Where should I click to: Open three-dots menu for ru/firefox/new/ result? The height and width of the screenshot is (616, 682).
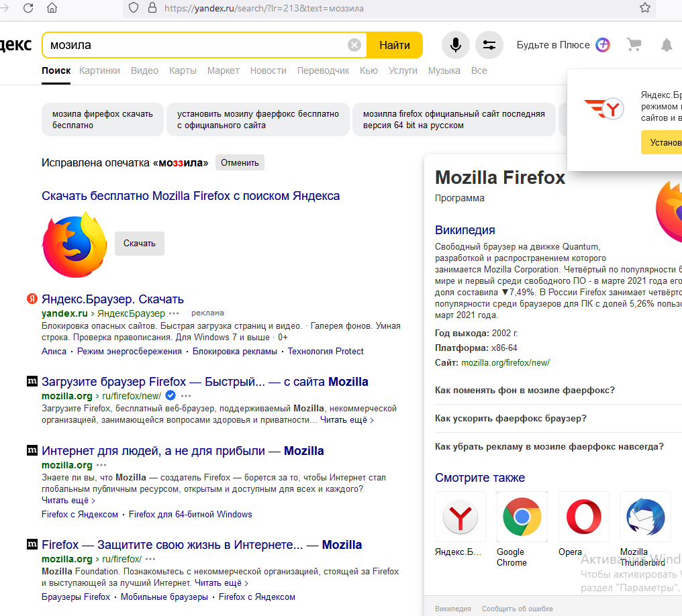point(186,396)
